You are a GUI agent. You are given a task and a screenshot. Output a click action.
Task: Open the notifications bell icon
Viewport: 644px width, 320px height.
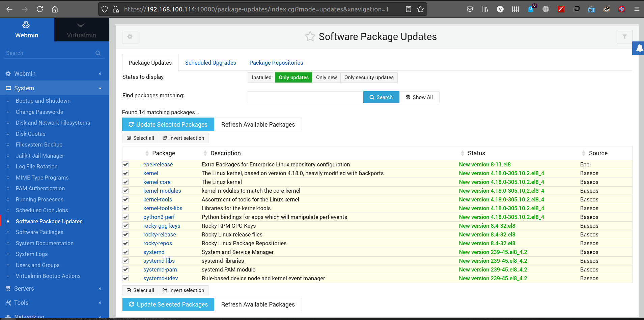639,49
